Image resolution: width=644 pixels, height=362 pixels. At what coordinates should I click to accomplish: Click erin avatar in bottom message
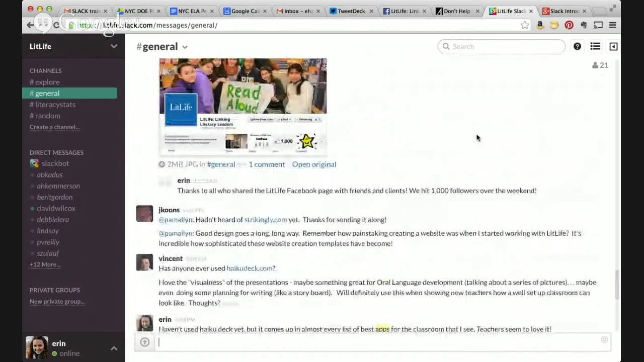[144, 323]
